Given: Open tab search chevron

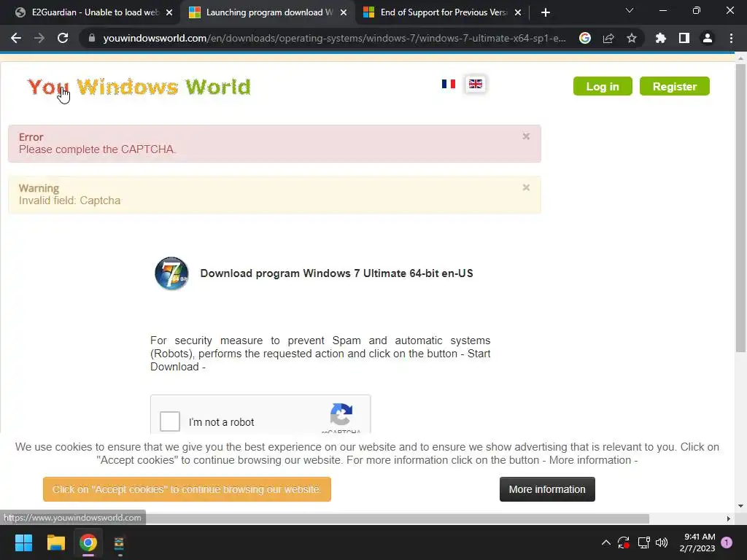Looking at the screenshot, I should pos(630,10).
